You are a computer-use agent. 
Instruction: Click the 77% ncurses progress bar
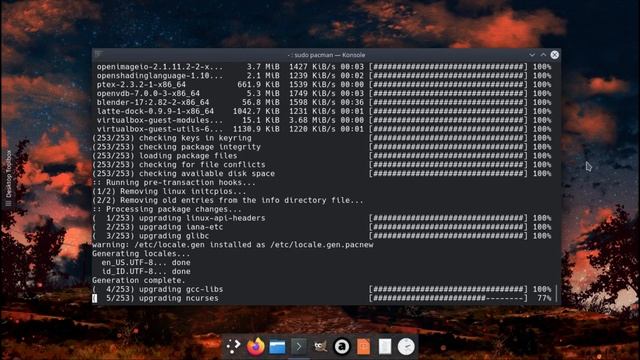click(448, 298)
